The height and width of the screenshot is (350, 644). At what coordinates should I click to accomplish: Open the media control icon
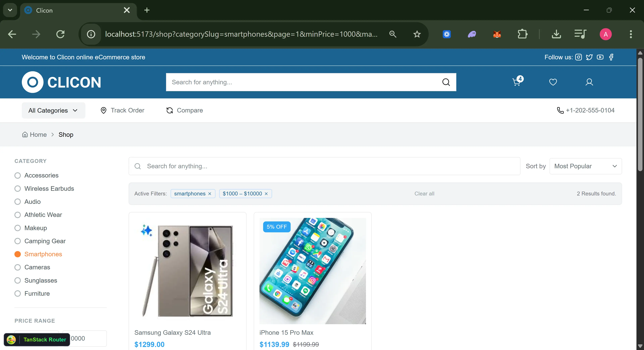pos(580,34)
